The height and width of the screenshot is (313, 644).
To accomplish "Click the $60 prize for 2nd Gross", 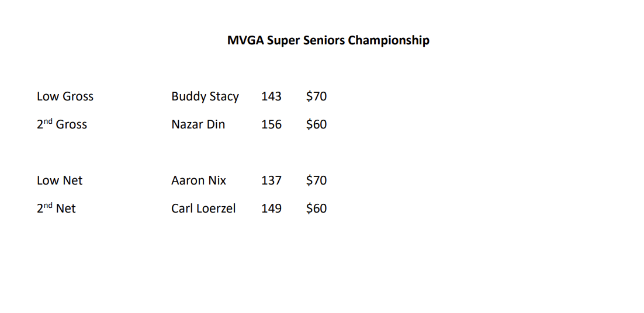I will click(x=316, y=124).
